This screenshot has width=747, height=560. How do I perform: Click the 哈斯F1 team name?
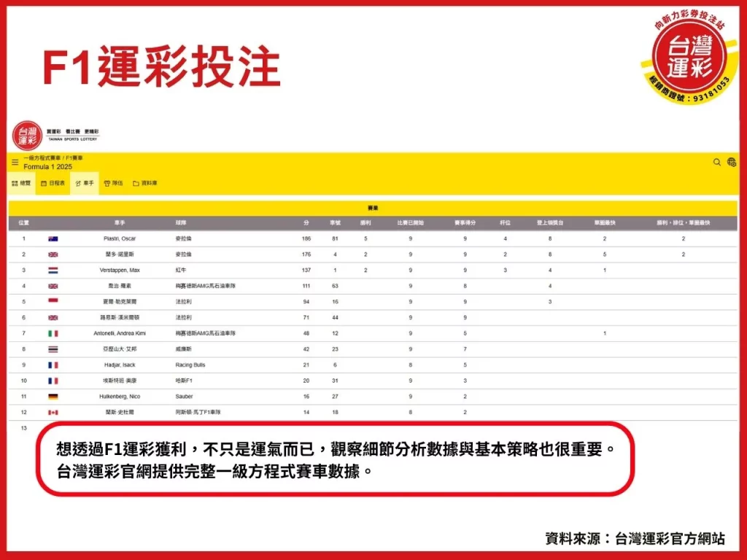184,381
